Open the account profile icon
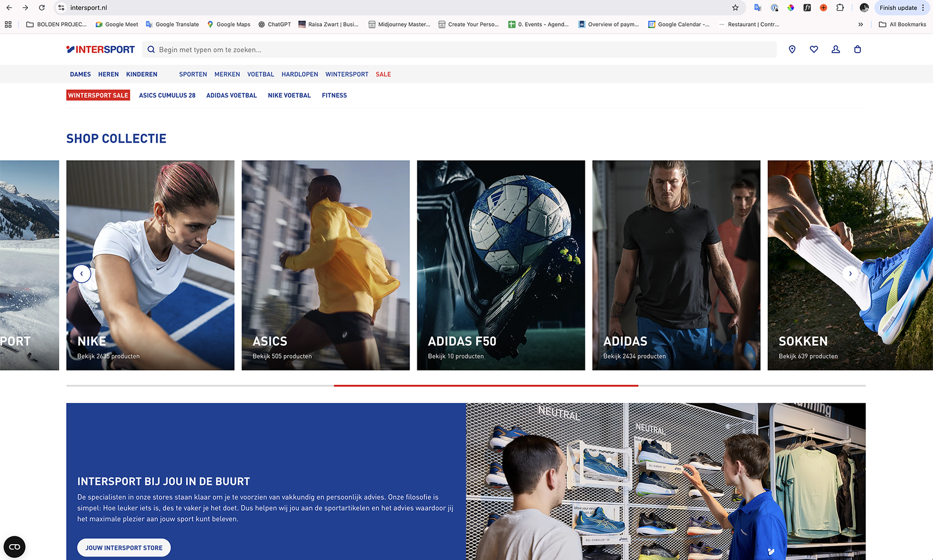Viewport: 933px width, 560px height. click(x=836, y=49)
